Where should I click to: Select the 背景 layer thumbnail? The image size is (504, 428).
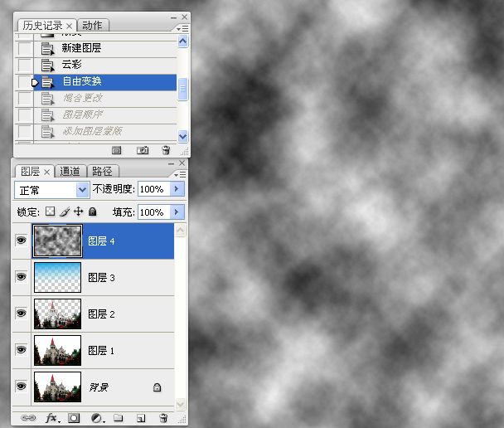(x=57, y=387)
